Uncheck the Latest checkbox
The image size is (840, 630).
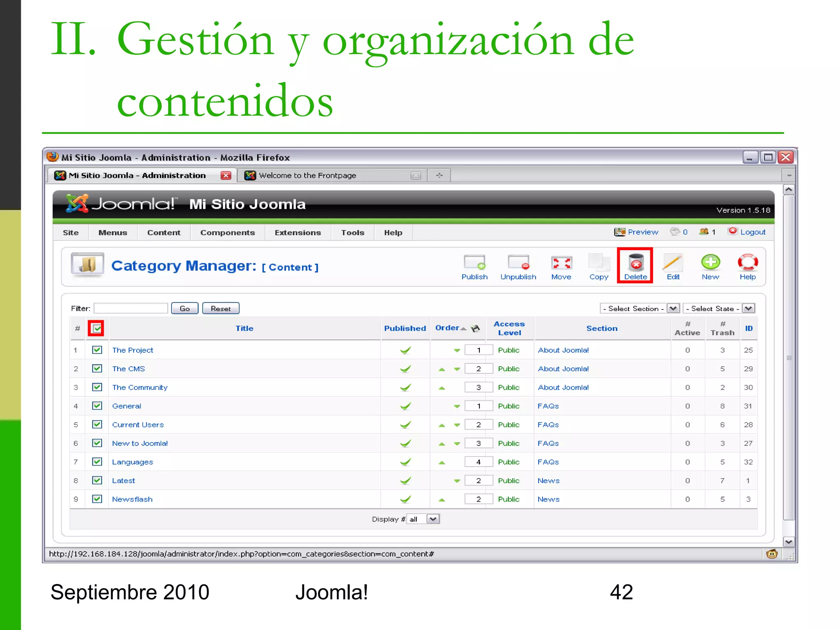pyautogui.click(x=97, y=480)
